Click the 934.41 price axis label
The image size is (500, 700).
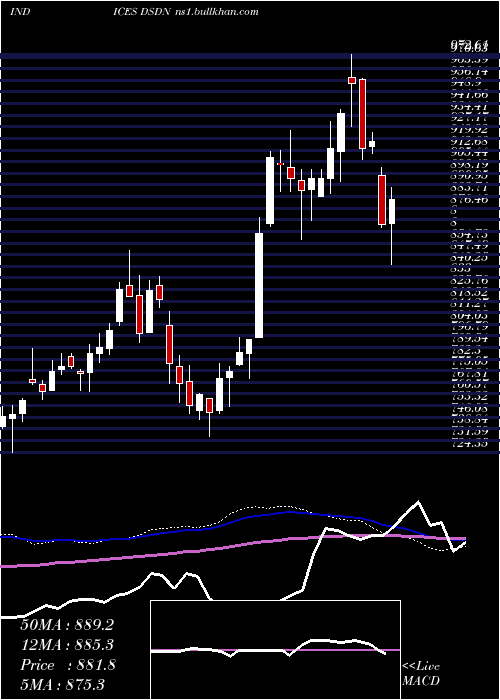coord(469,107)
